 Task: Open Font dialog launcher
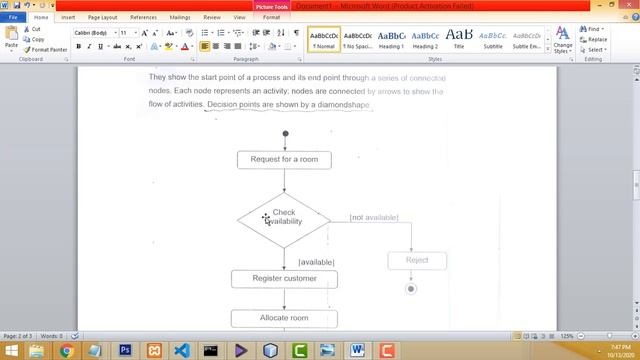193,60
